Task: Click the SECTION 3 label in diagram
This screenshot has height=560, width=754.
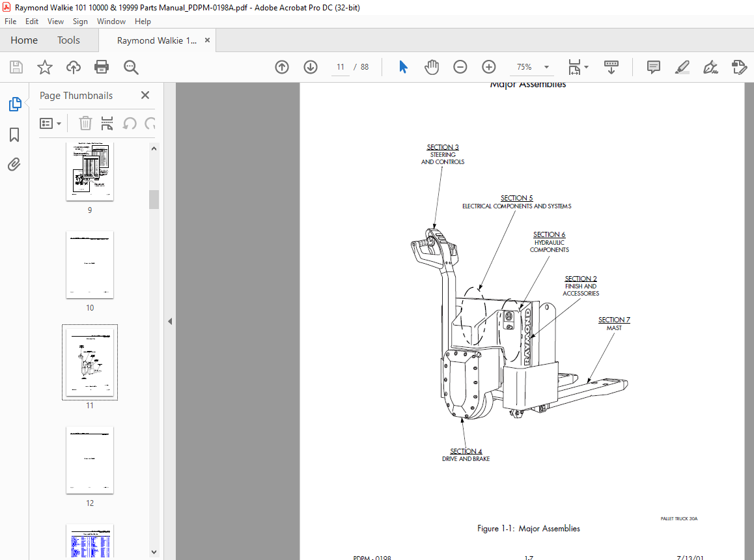Action: click(443, 147)
